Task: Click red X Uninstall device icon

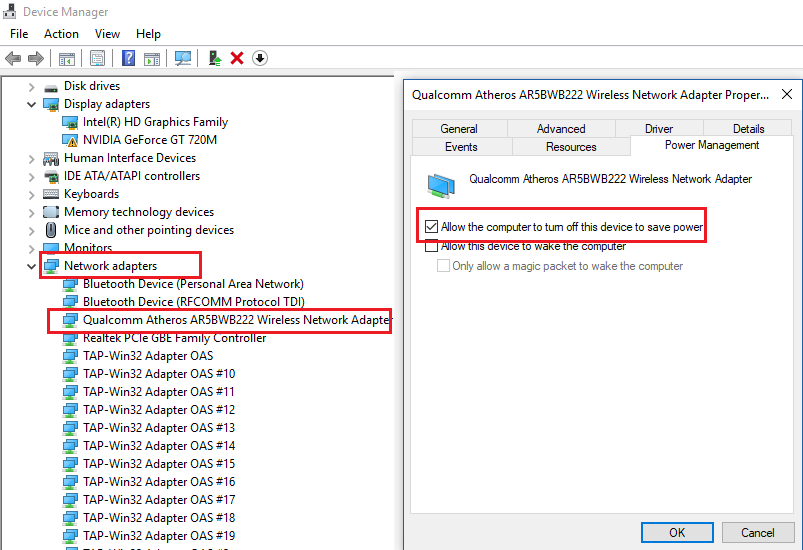Action: tap(237, 58)
